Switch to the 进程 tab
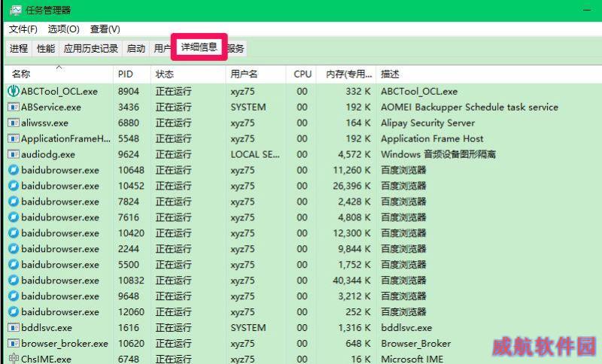The width and height of the screenshot is (602, 364). [x=19, y=48]
